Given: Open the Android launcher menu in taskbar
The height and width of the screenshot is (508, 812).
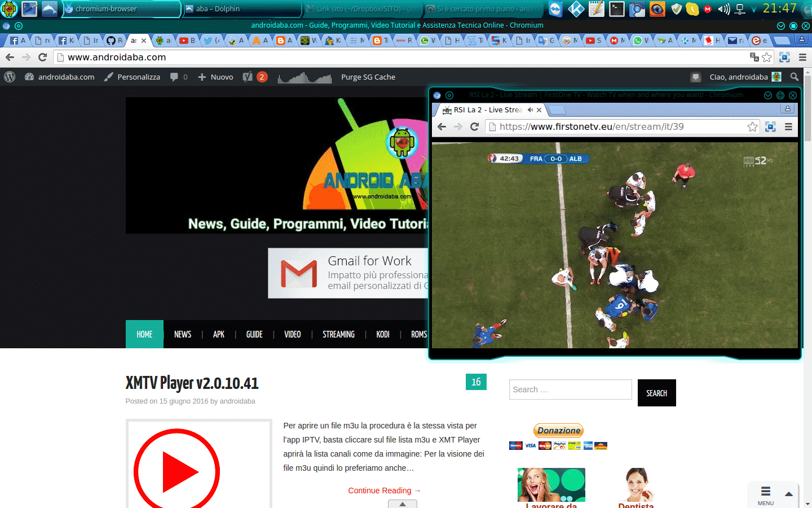Looking at the screenshot, I should (10, 9).
